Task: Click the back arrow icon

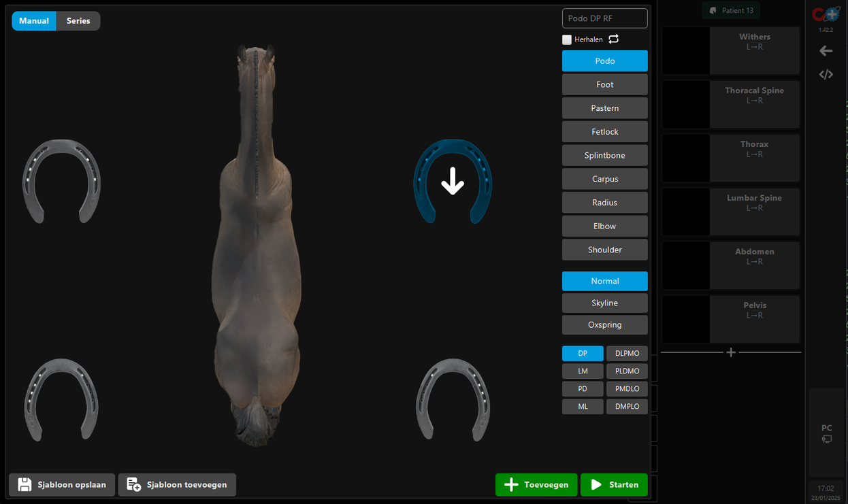Action: (x=826, y=51)
